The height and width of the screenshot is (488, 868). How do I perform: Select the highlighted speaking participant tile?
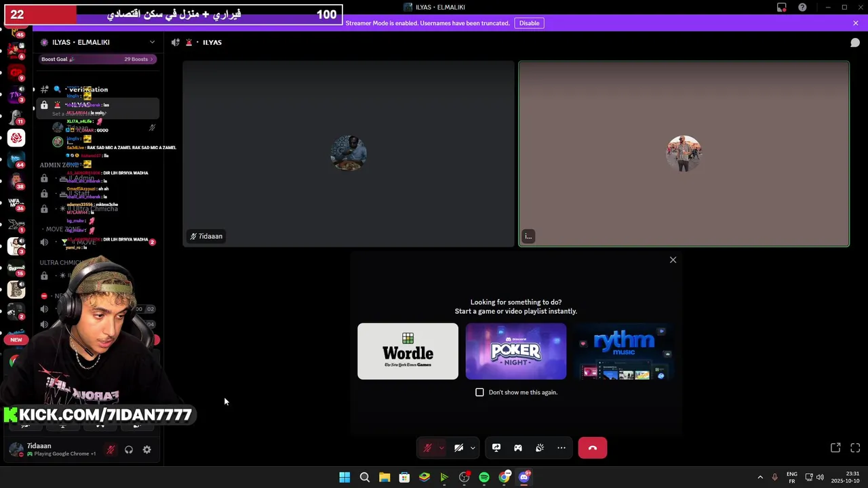click(684, 154)
